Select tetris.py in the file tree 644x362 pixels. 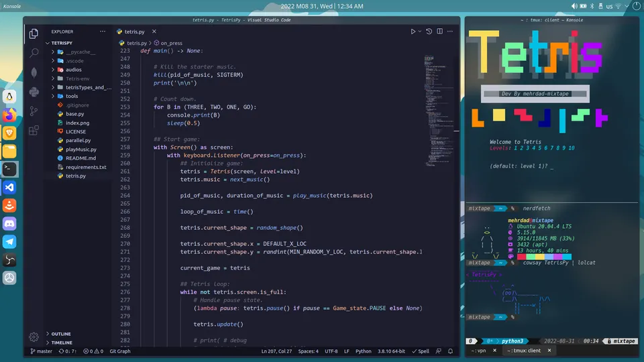coord(76,176)
